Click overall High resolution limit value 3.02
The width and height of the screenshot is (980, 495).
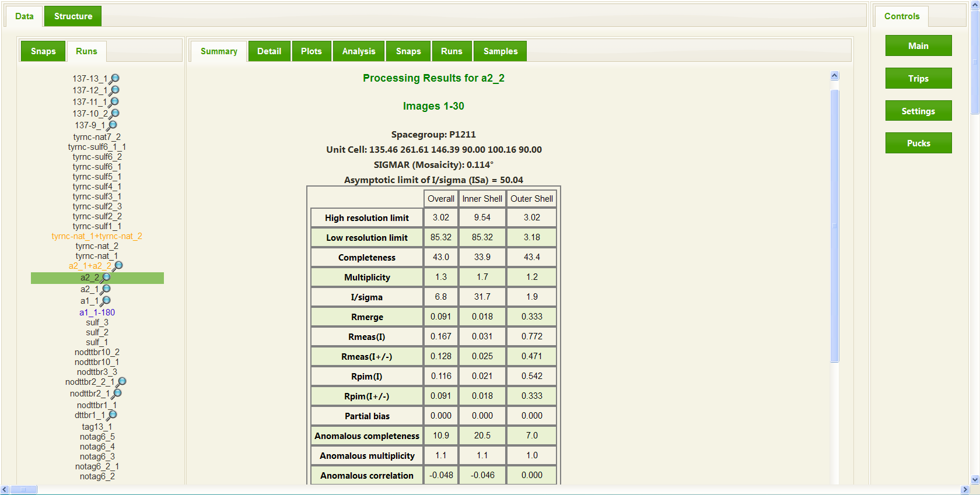pos(441,217)
